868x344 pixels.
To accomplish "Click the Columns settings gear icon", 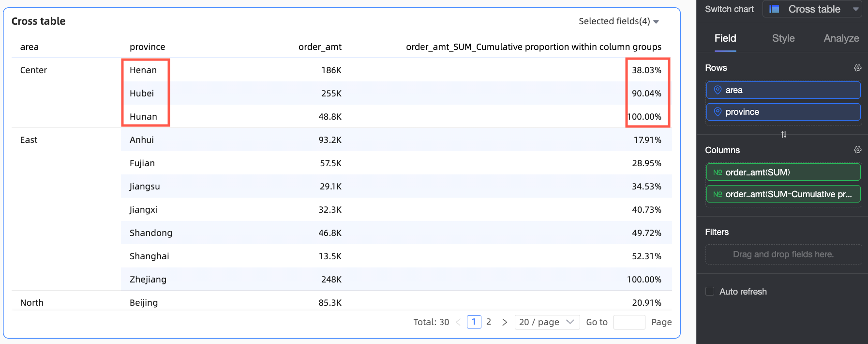I will point(857,150).
